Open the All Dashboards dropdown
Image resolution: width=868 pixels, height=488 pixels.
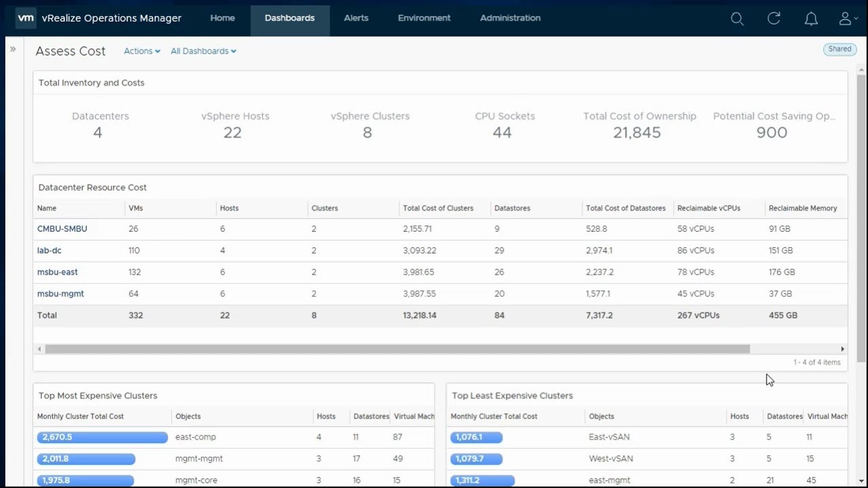pos(203,51)
